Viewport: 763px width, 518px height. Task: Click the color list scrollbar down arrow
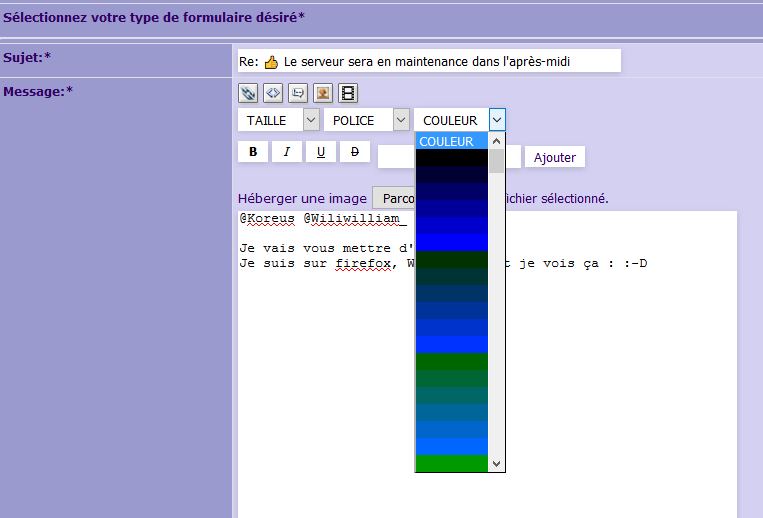tap(497, 465)
